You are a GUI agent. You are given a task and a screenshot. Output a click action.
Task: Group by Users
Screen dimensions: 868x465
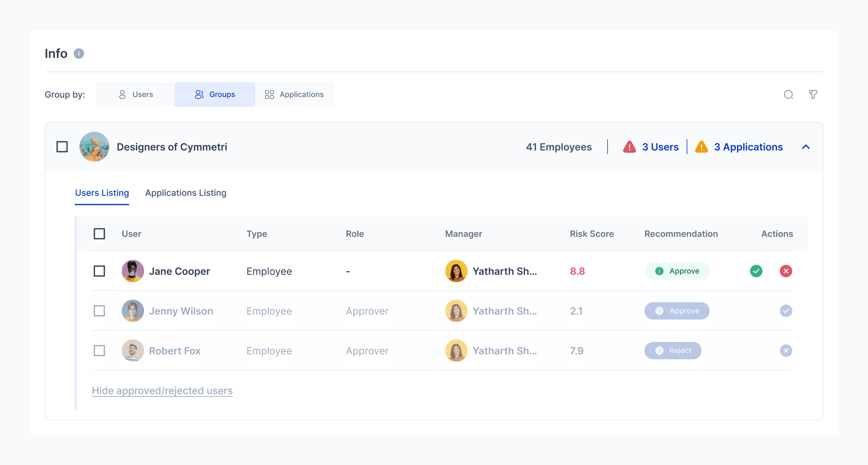pos(136,95)
